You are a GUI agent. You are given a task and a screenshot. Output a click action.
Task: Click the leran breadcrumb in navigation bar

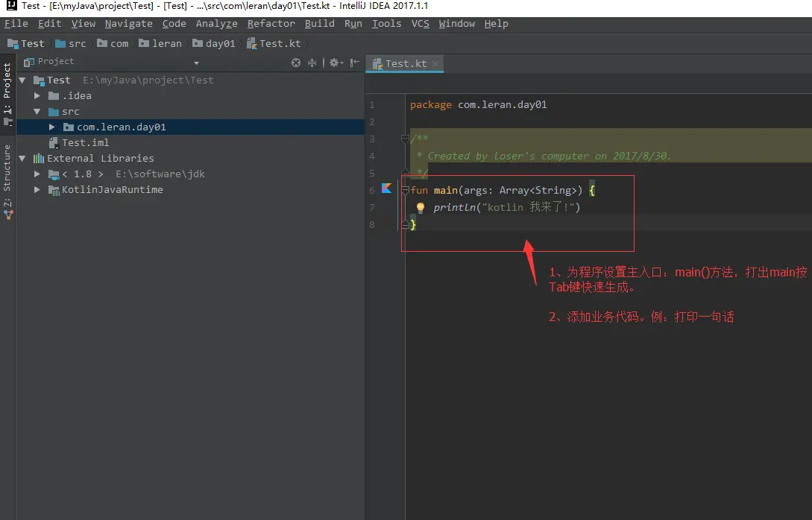pos(160,44)
